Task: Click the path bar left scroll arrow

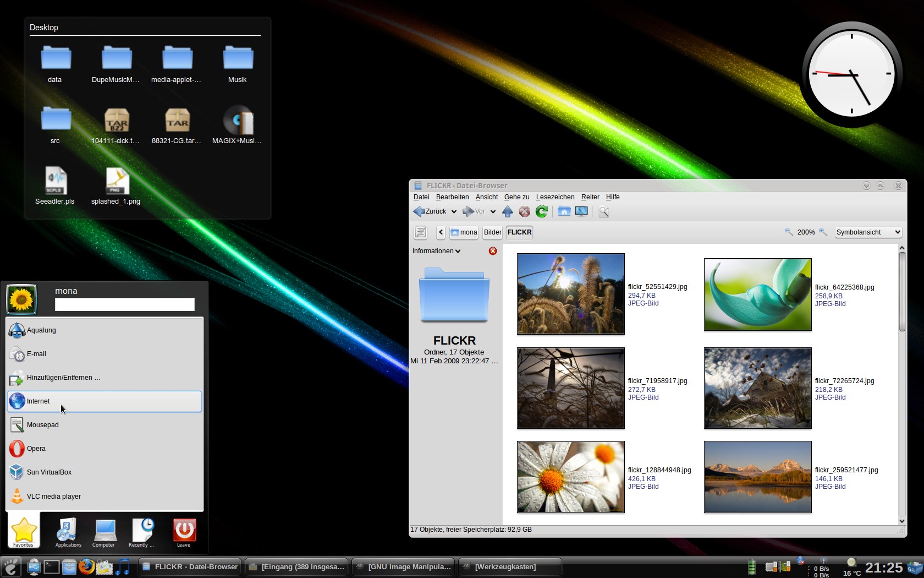Action: coord(441,232)
